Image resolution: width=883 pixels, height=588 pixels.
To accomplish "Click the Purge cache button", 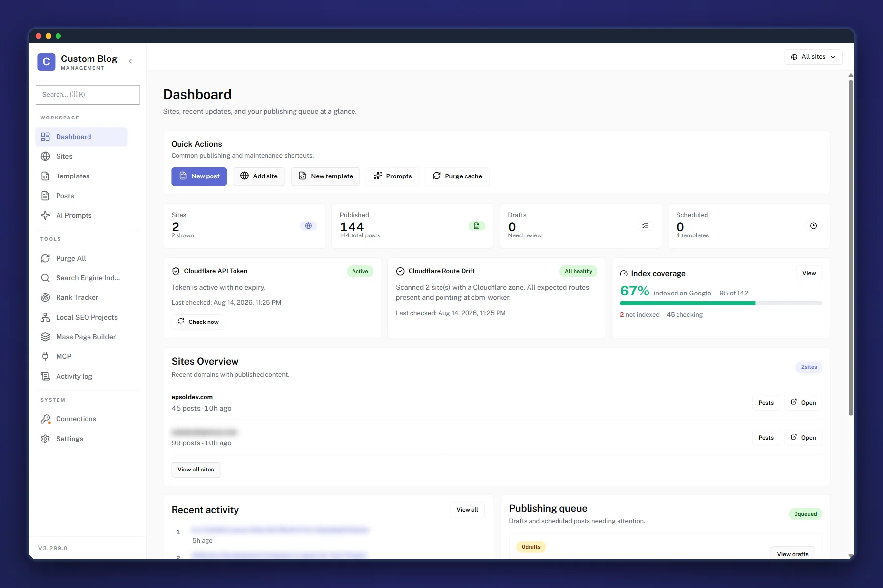I will tap(457, 176).
